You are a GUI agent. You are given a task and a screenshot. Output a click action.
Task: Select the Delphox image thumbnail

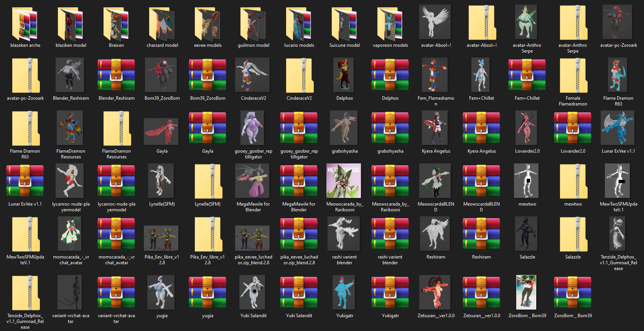(344, 75)
